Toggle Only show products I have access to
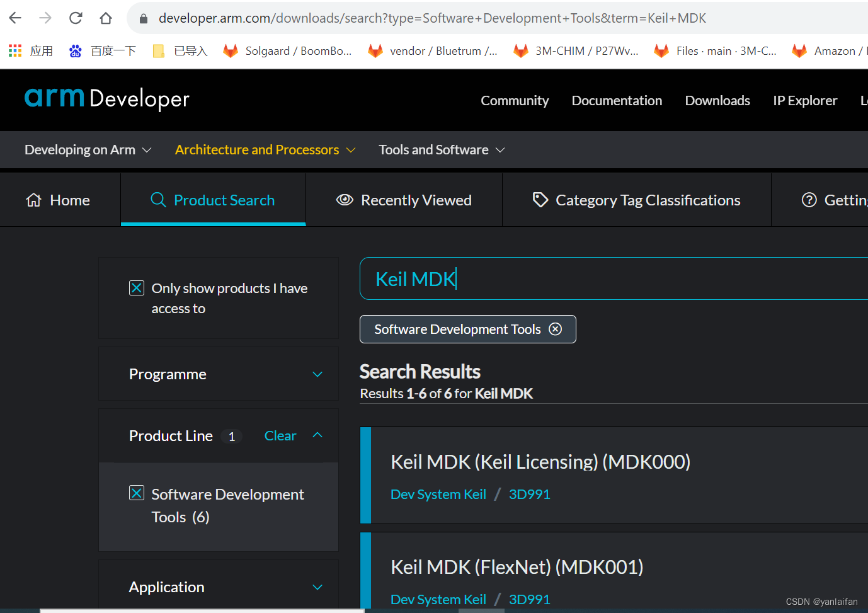This screenshot has height=613, width=868. (x=137, y=288)
